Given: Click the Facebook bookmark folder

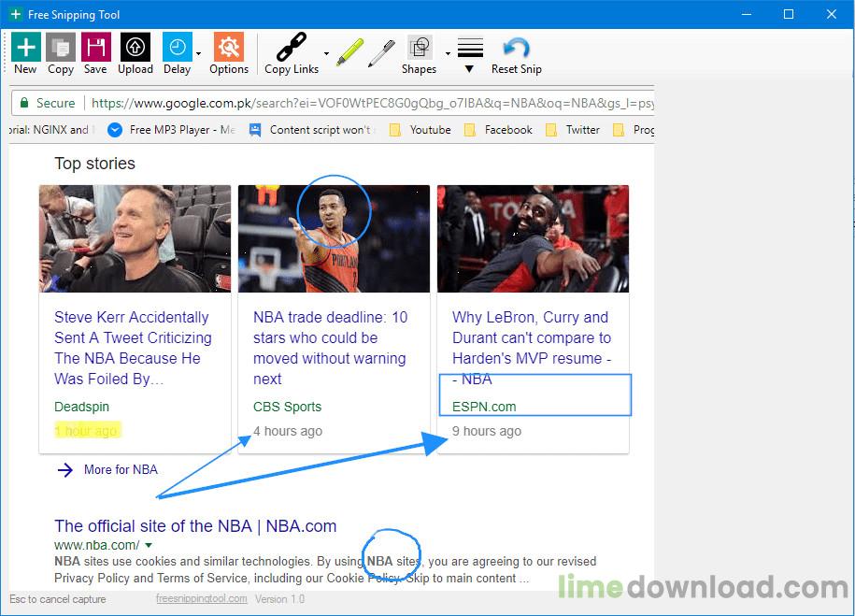Looking at the screenshot, I should (x=498, y=130).
